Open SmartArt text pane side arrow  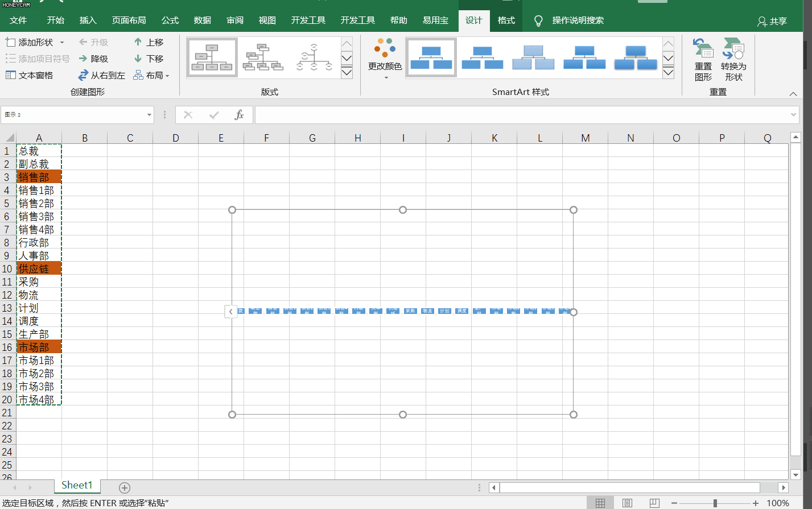(x=230, y=312)
